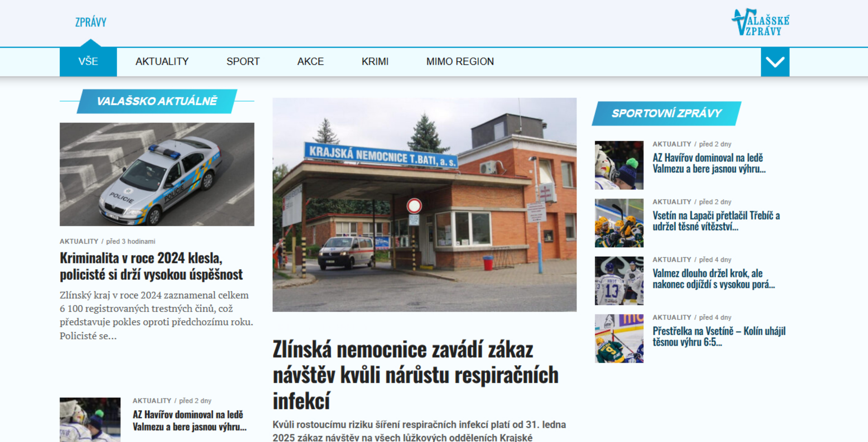The image size is (868, 442).
Task: Switch to the AKTUALITY tab
Action: click(x=162, y=61)
